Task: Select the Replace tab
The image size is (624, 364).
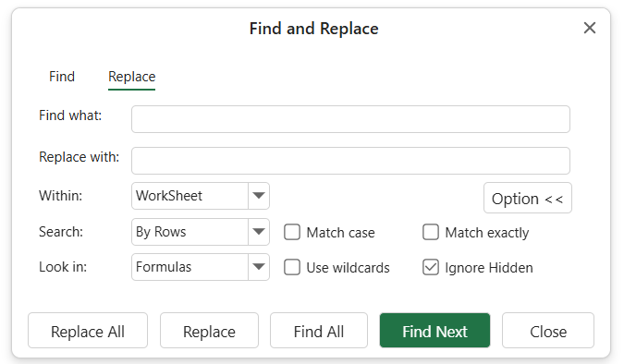Action: coord(131,77)
